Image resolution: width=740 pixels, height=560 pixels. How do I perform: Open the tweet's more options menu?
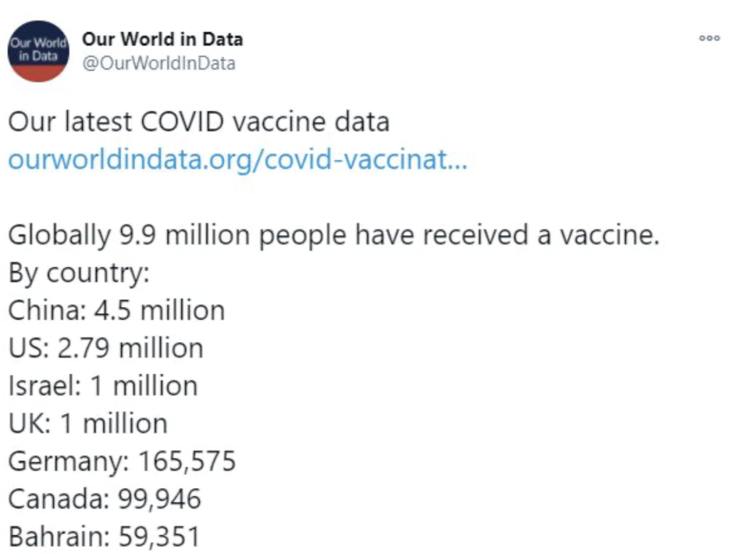point(709,38)
